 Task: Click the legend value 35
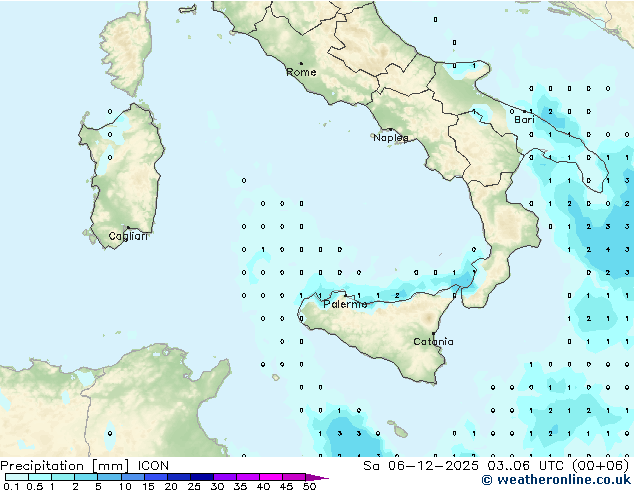(240, 486)
